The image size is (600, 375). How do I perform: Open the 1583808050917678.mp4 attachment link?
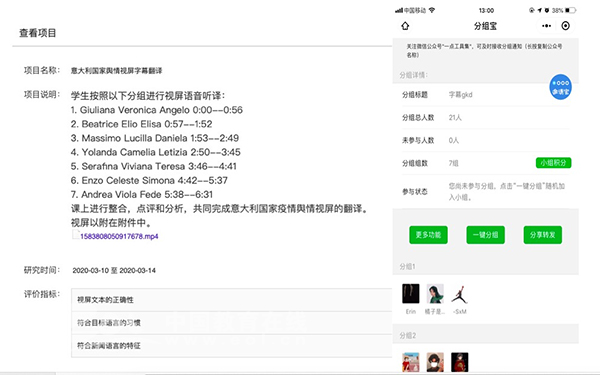point(119,236)
